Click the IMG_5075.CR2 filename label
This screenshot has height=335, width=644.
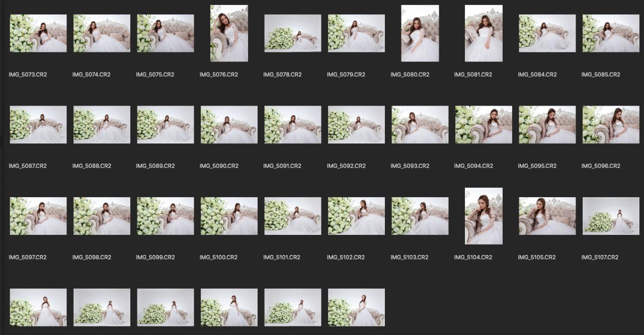click(x=155, y=74)
